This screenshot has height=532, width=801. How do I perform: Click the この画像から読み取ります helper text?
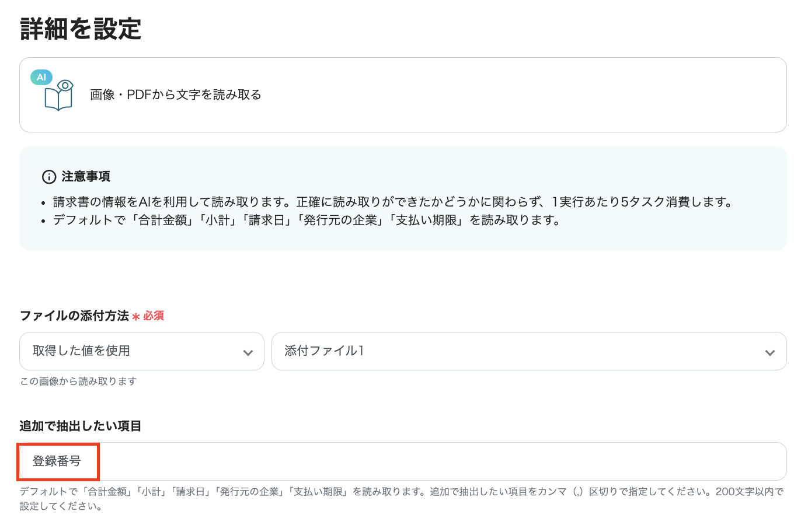(x=78, y=380)
